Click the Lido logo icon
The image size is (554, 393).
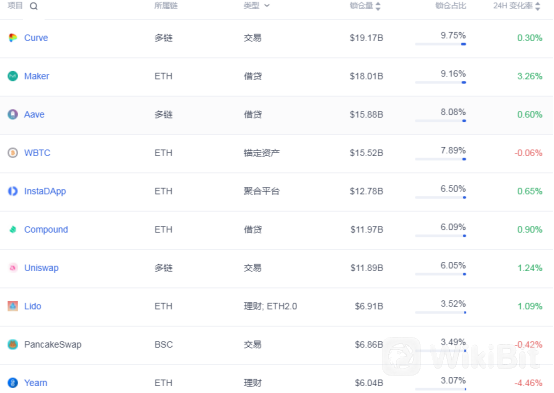tap(13, 306)
